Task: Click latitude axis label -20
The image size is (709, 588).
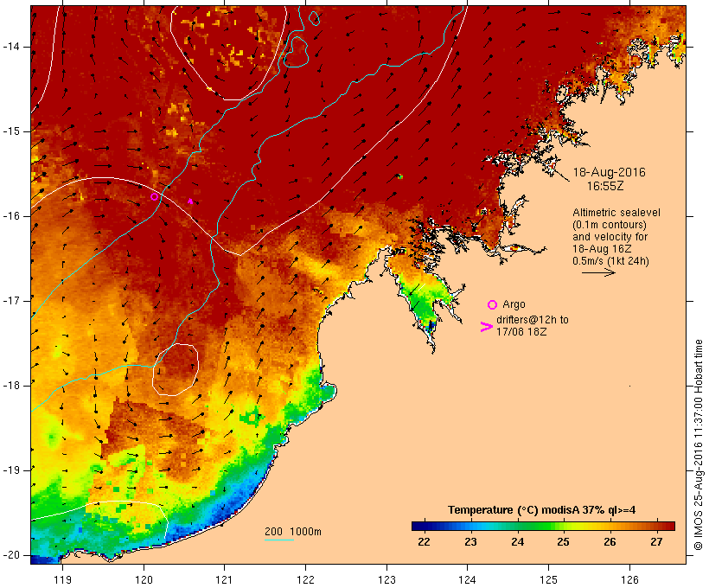Action: tap(11, 555)
